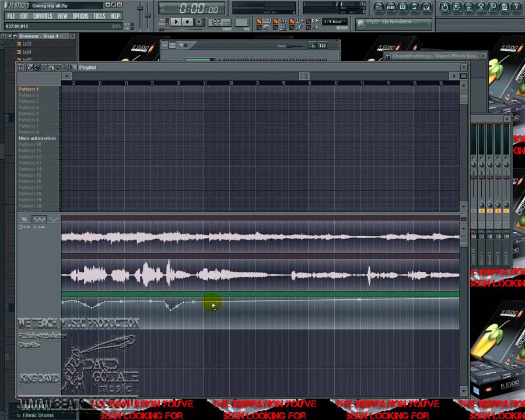
Task: Click the tempo display showing 122
Action: pos(219,22)
